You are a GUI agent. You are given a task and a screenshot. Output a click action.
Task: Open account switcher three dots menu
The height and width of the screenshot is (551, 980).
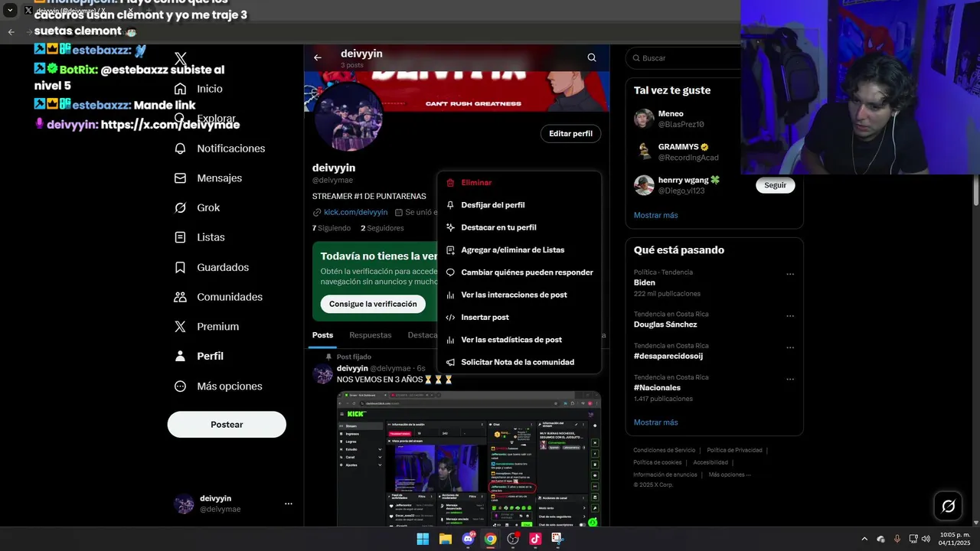(x=289, y=504)
